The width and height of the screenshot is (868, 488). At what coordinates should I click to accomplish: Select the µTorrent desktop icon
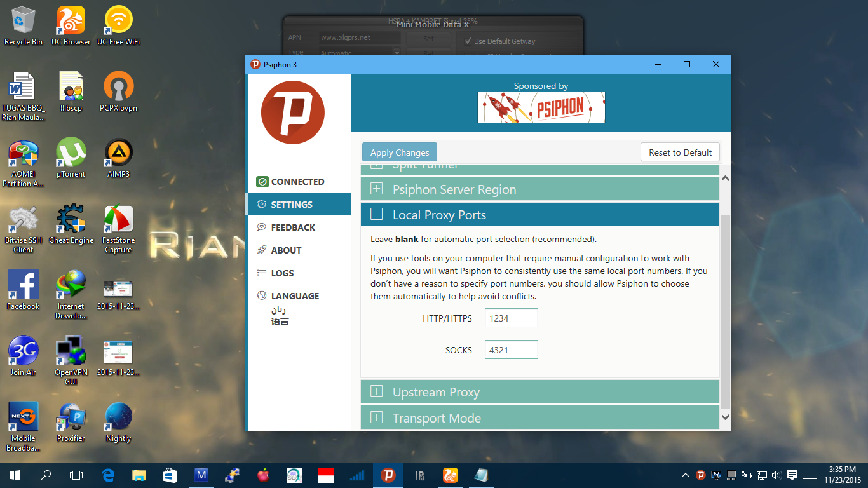(x=71, y=158)
